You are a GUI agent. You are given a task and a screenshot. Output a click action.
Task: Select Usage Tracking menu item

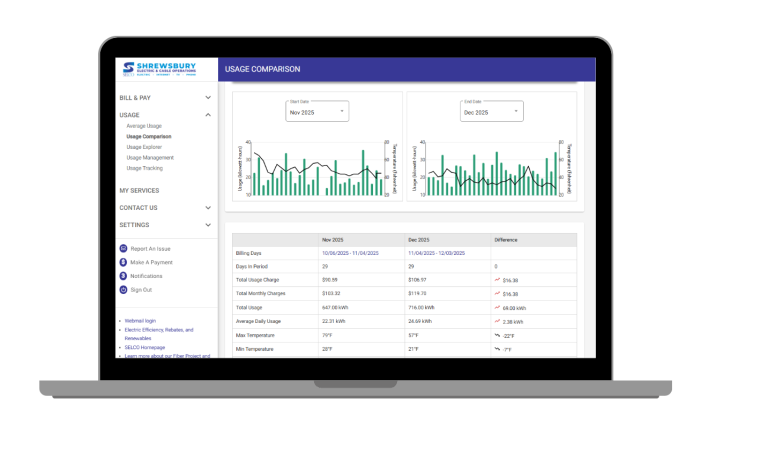[x=144, y=168]
